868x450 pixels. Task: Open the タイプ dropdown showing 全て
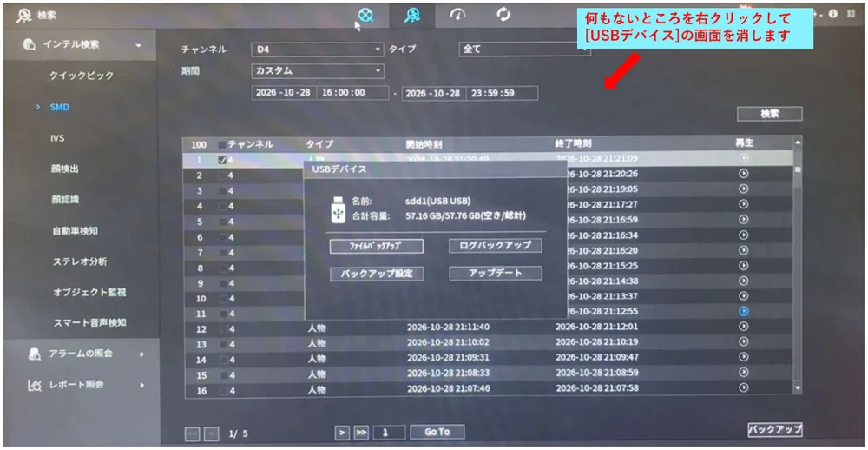click(525, 50)
